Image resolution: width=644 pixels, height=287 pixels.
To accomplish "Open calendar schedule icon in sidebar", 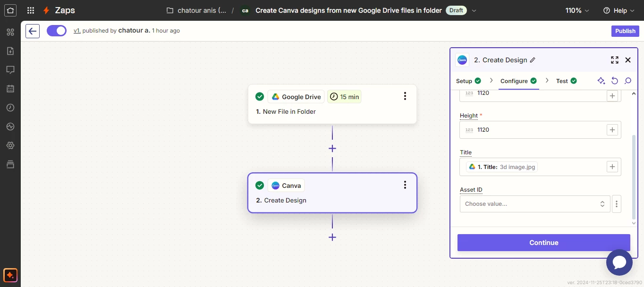I will tap(10, 89).
